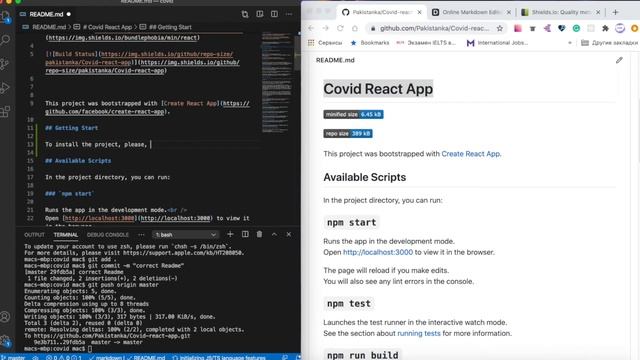Open editor More Actions ellipsis
640x360 pixels.
(x=289, y=14)
